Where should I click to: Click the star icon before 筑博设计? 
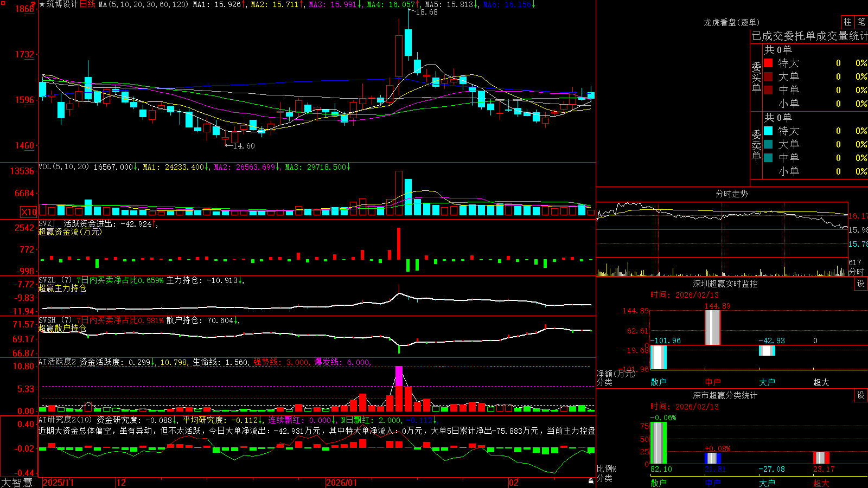[x=42, y=4]
